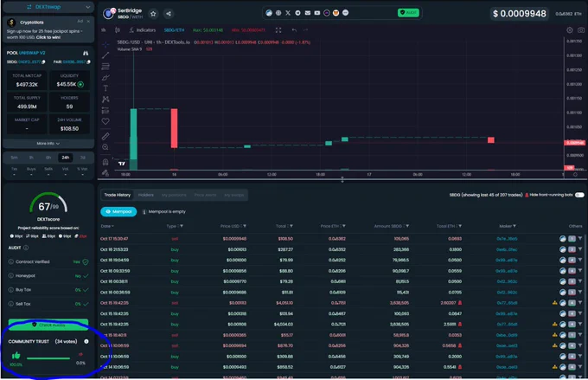Image resolution: width=588 pixels, height=380 pixels.
Task: Copy the pair address
Action: 88,62
